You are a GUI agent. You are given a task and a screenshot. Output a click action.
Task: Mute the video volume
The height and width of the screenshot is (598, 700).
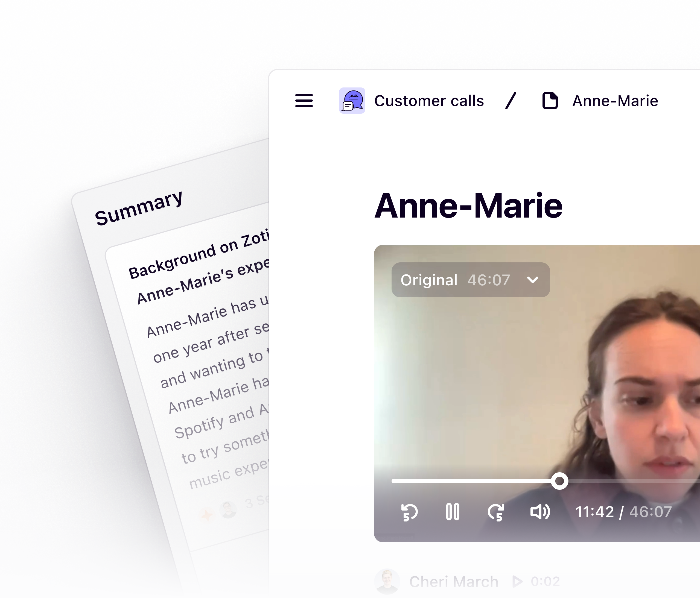click(x=540, y=512)
